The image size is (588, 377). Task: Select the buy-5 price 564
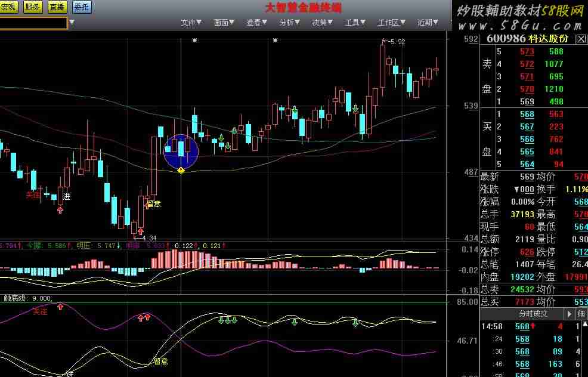[527, 164]
